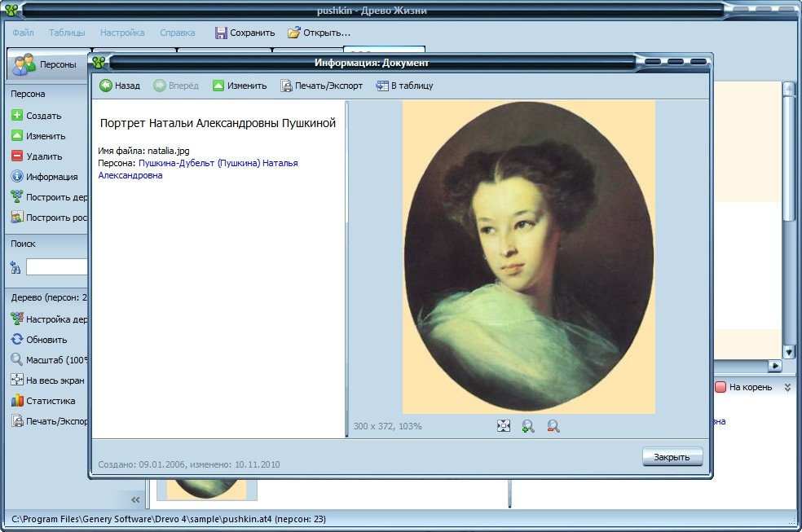Click the Tree settings icon
This screenshot has width=802, height=532.
coord(17,319)
